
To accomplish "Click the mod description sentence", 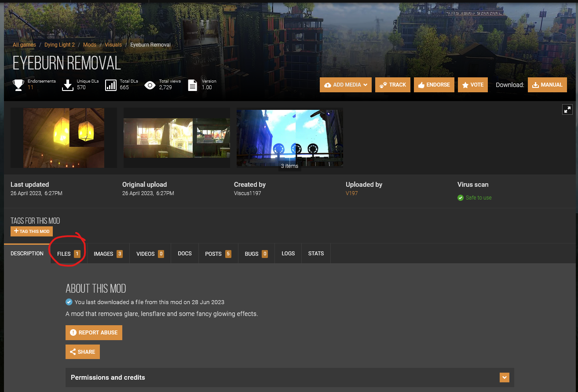I will pyautogui.click(x=162, y=314).
